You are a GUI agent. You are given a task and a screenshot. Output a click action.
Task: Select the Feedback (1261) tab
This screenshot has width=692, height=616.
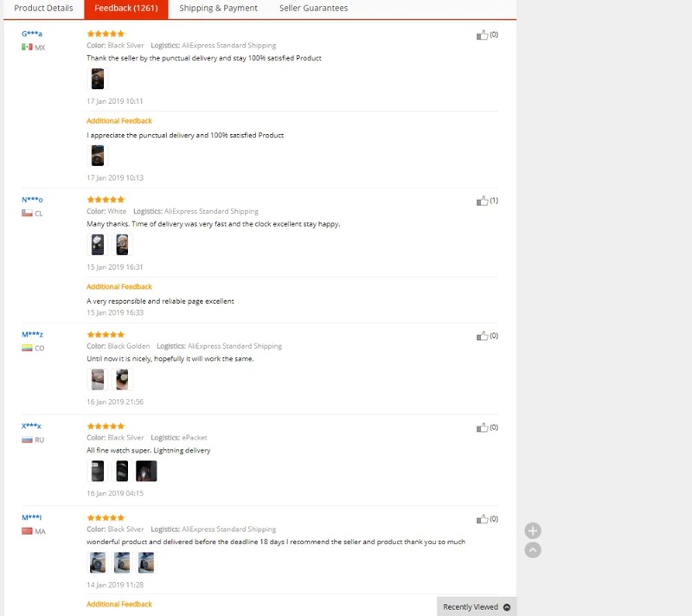[125, 9]
